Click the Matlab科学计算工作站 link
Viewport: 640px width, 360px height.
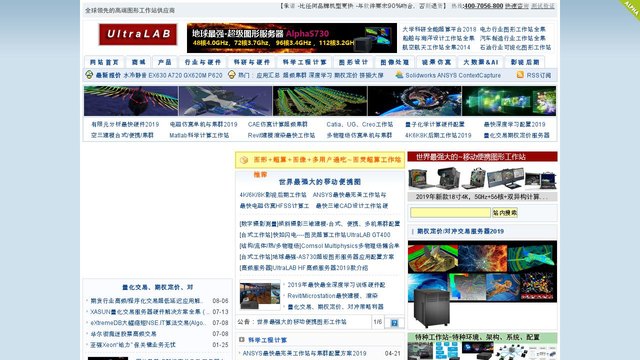(x=199, y=135)
